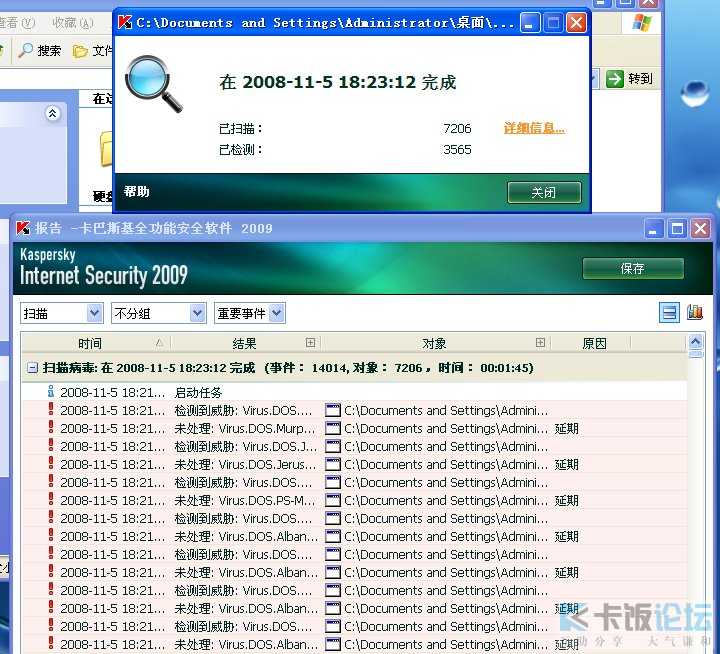Open the 不分组 grouping dropdown
The image size is (720, 654).
(158, 313)
